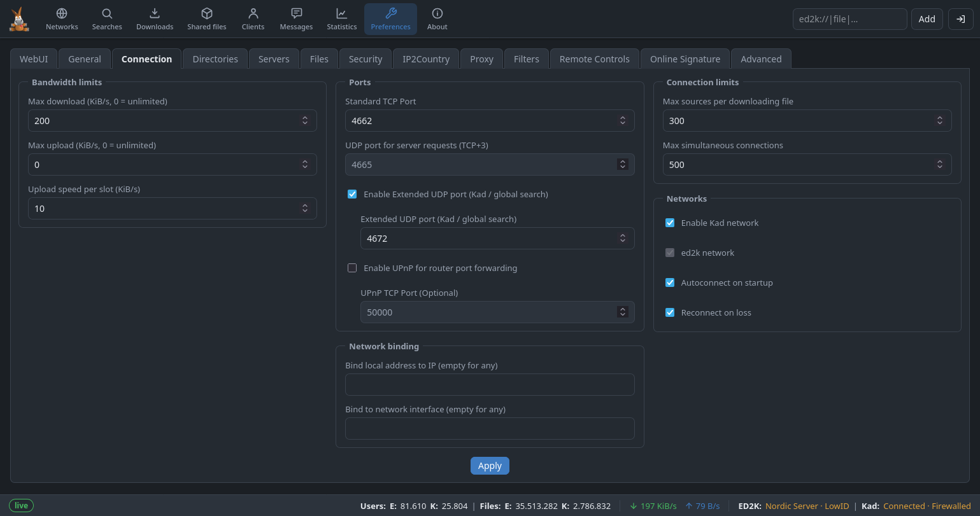Click the Bind to network interface field

pyautogui.click(x=490, y=428)
